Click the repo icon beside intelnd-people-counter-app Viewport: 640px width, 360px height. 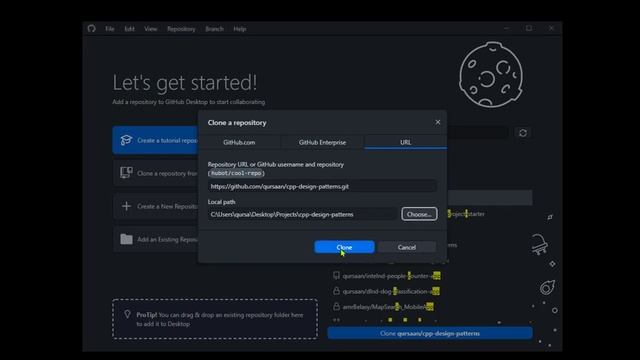[336, 276]
